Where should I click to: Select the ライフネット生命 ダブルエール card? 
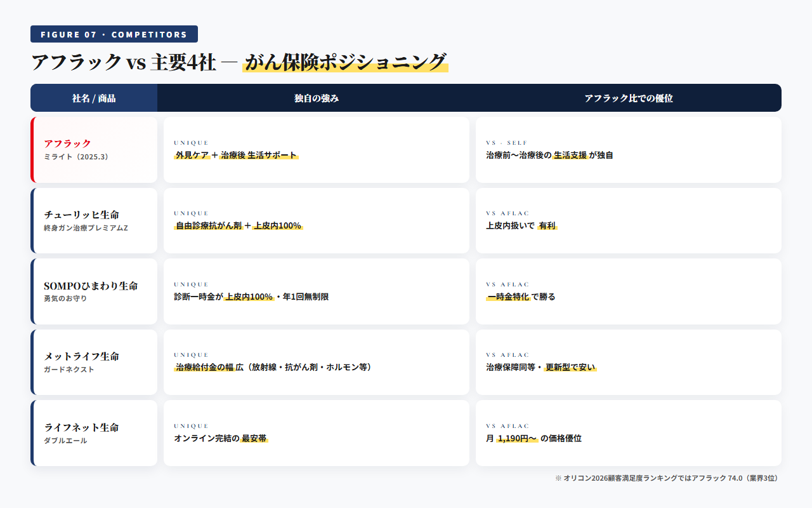point(93,433)
